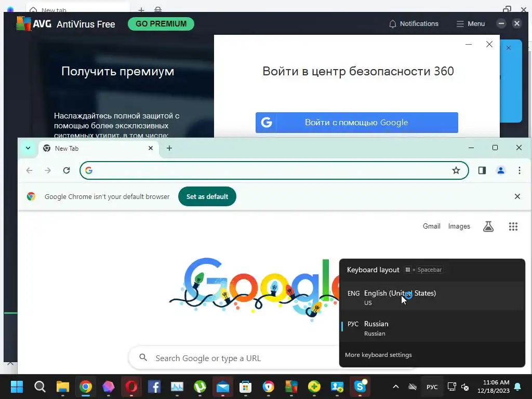This screenshot has width=532, height=399.
Task: Open AVG Notifications bell
Action: point(414,24)
